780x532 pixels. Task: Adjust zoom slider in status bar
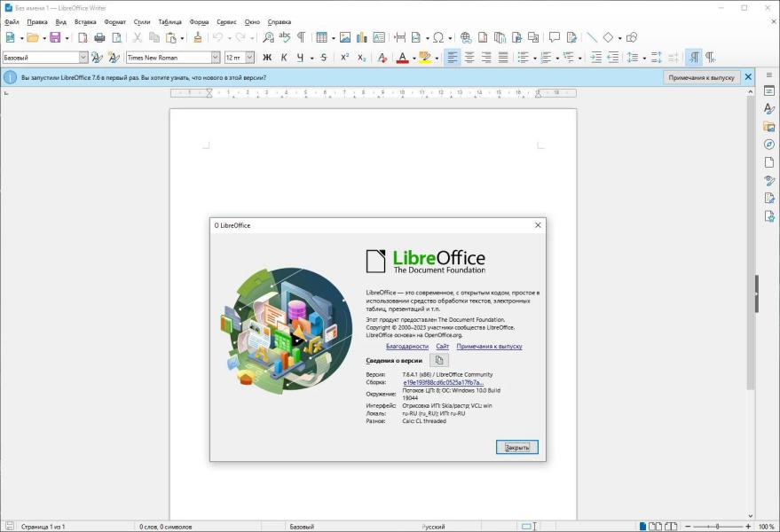pos(718,526)
